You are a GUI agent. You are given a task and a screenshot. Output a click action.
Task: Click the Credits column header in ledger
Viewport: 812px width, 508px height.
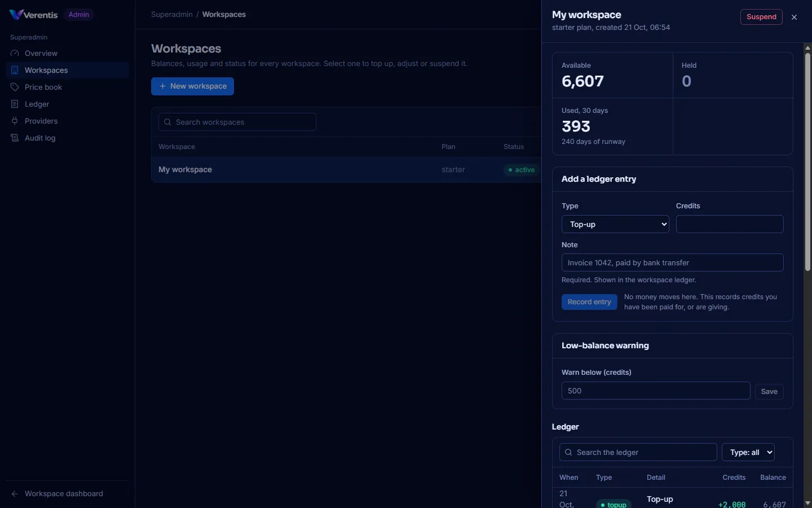(x=734, y=478)
